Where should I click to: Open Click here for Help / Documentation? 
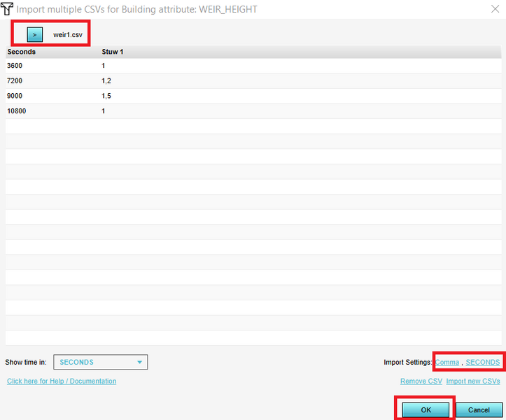(x=62, y=381)
